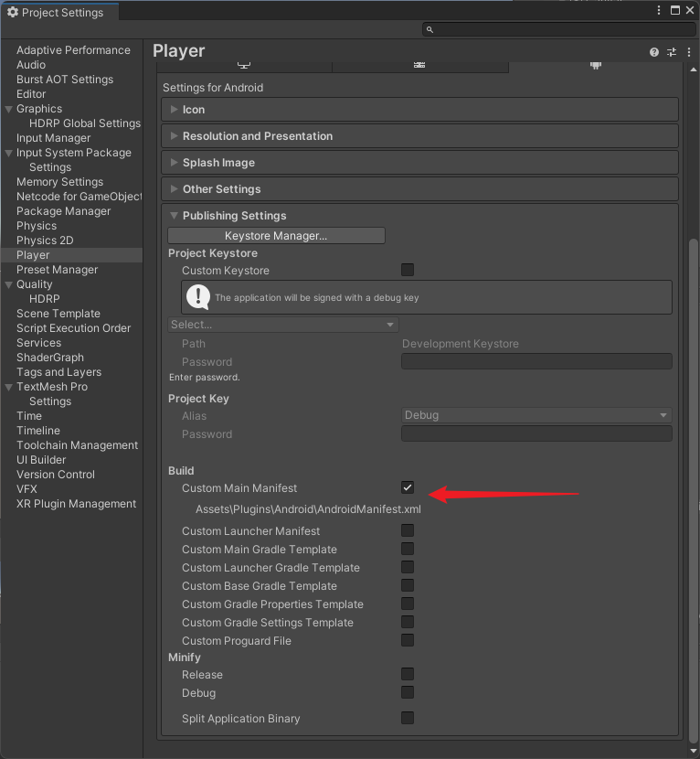Open Netcode for GameObjects settings
The height and width of the screenshot is (759, 700).
[79, 197]
